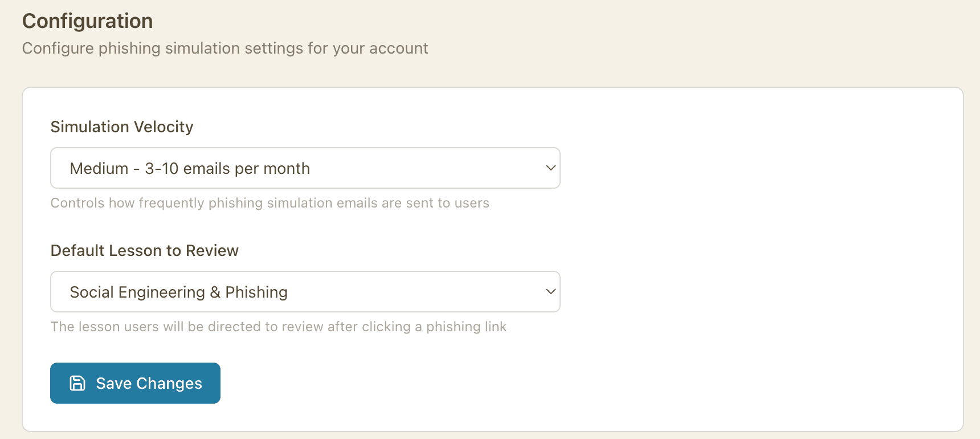
Task: Click the "Controls how frequently" helper text
Action: [x=269, y=203]
